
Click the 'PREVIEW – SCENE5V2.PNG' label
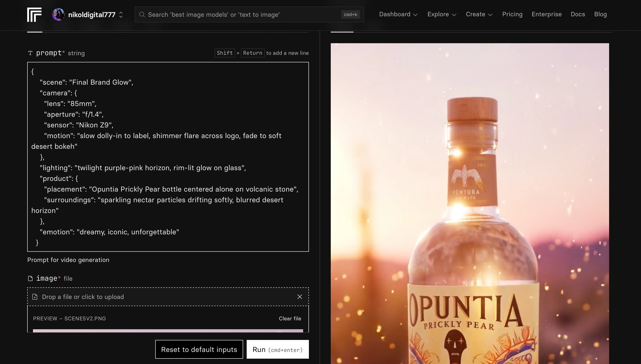point(69,319)
